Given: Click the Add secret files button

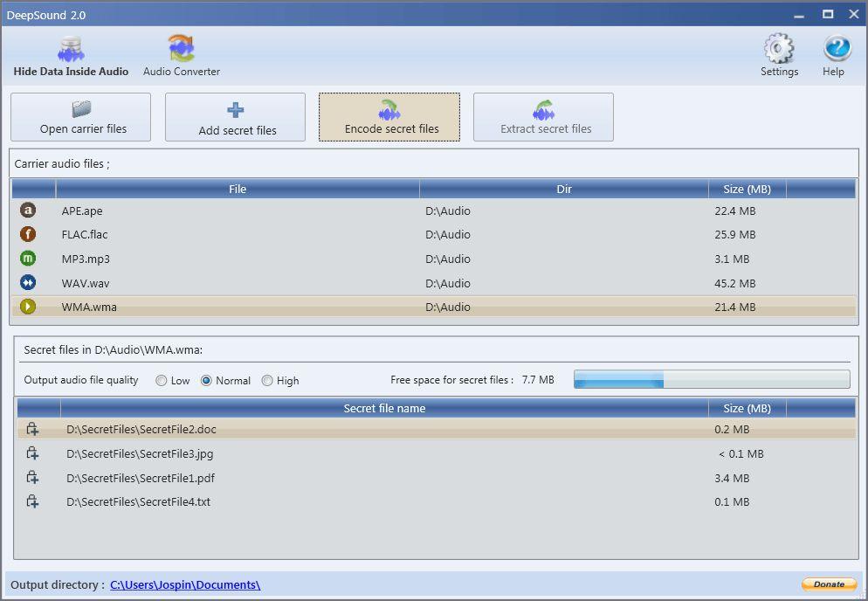Looking at the screenshot, I should 236,118.
